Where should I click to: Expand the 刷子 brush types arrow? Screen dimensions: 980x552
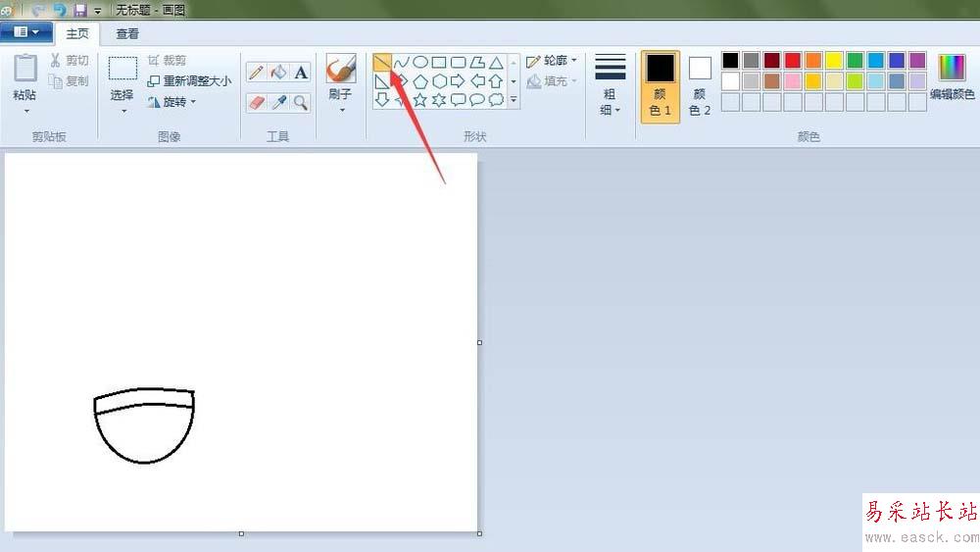pyautogui.click(x=342, y=111)
